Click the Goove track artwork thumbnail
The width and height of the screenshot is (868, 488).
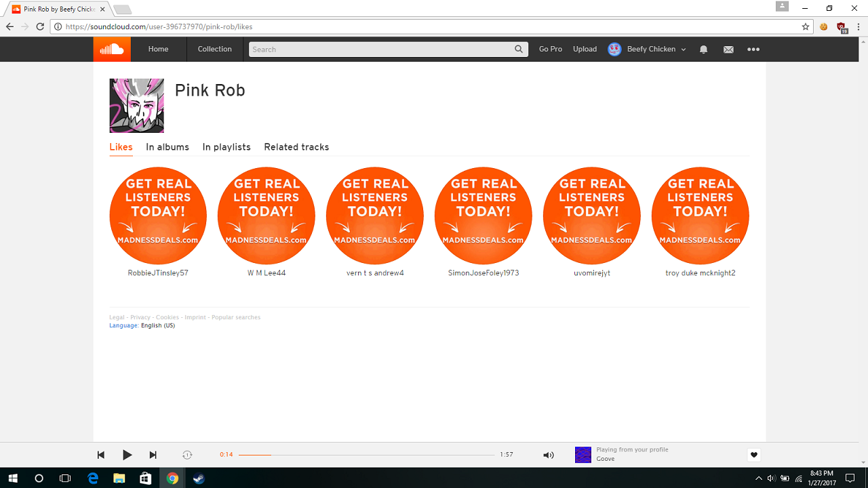pyautogui.click(x=583, y=455)
